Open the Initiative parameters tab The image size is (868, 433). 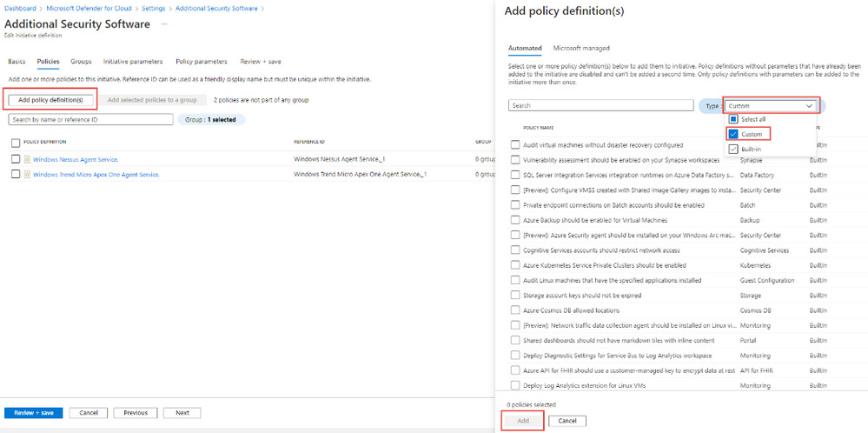click(x=133, y=62)
